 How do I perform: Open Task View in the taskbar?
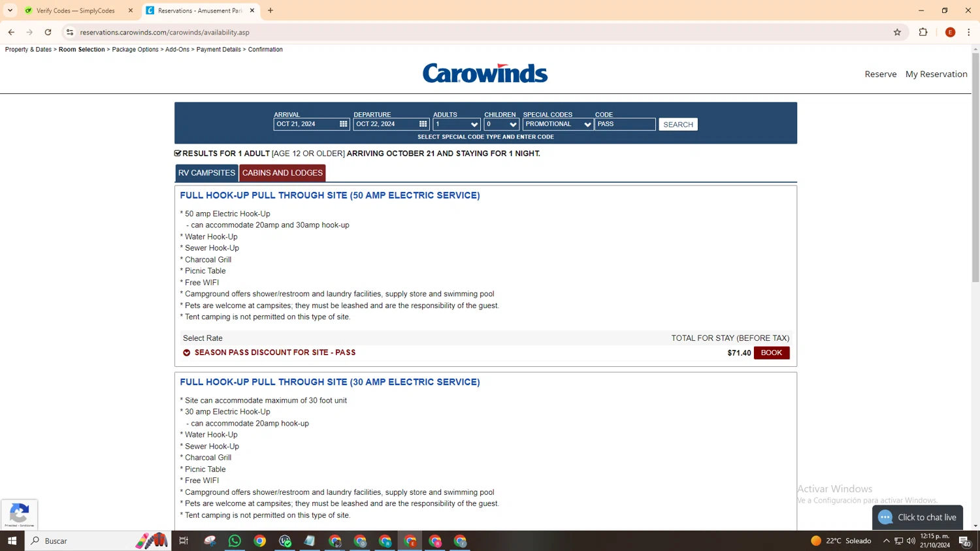(184, 541)
